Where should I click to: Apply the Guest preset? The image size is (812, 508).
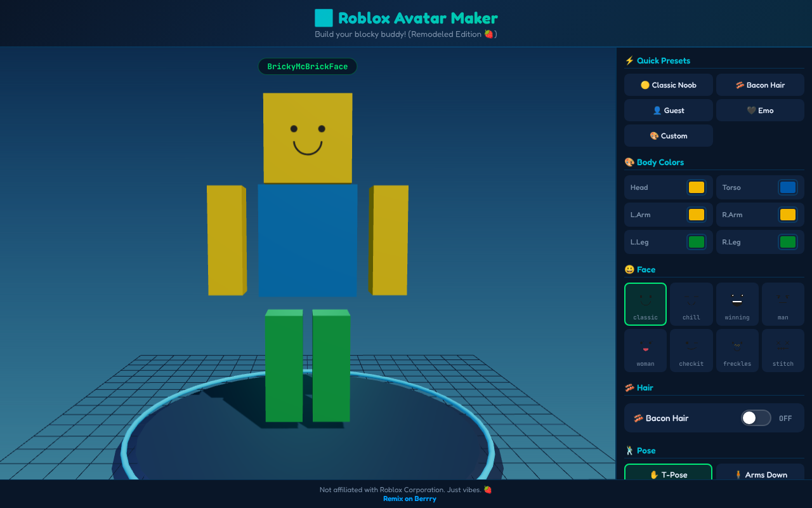tap(668, 110)
